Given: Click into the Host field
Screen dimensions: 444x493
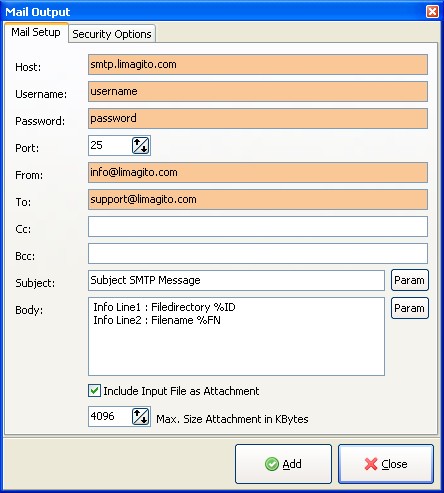Looking at the screenshot, I should (258, 65).
